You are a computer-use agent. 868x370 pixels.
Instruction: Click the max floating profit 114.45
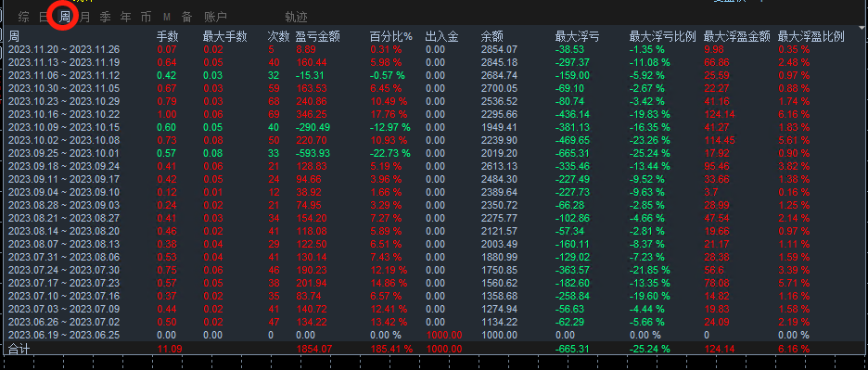point(721,140)
